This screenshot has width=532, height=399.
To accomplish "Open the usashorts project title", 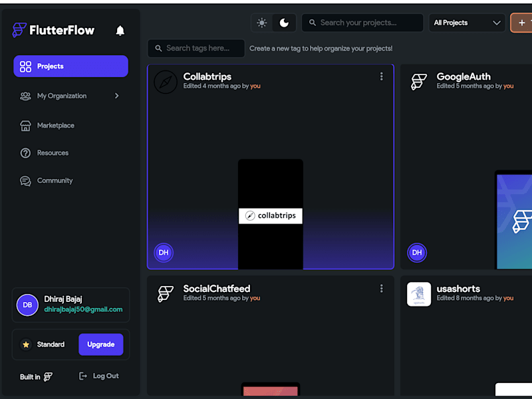I will tap(458, 289).
